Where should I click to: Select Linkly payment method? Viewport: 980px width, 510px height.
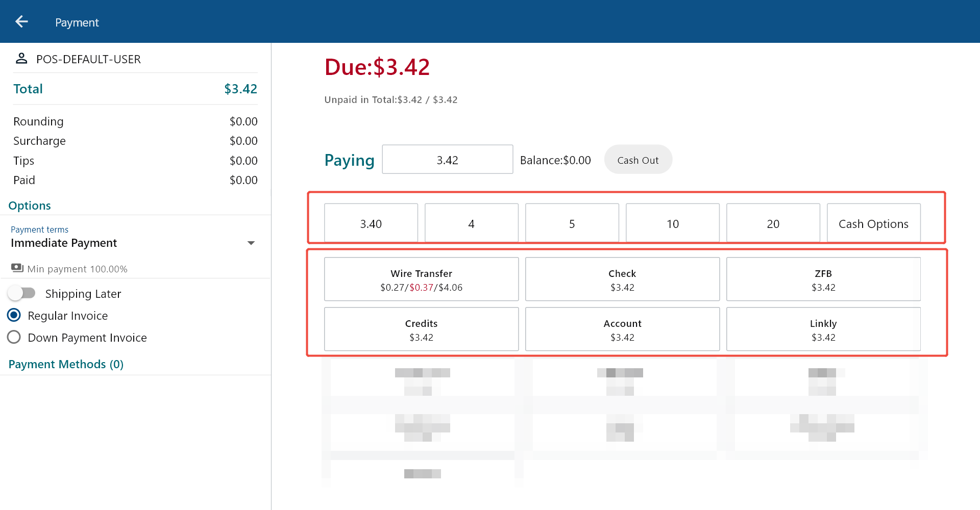tap(823, 329)
